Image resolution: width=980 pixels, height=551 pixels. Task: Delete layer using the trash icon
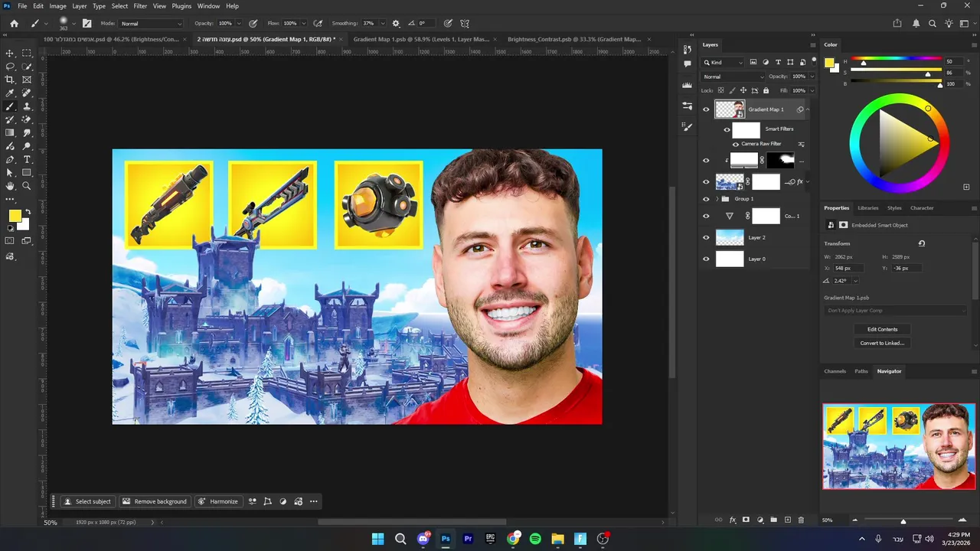[801, 520]
